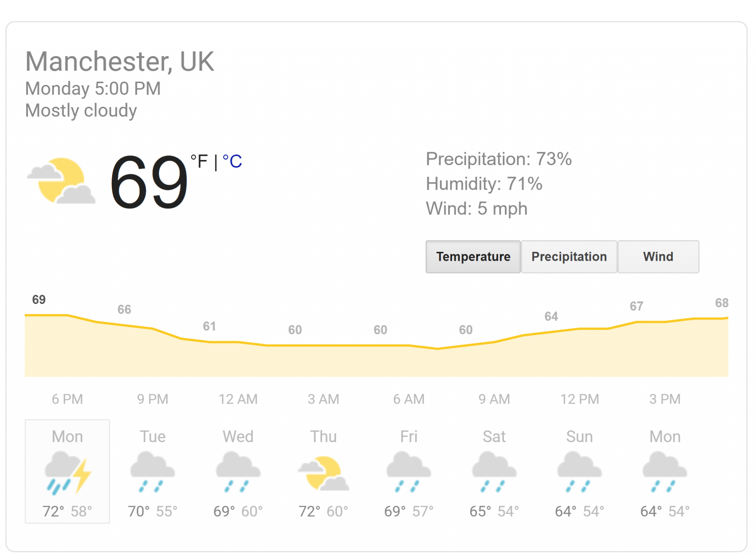The width and height of the screenshot is (756, 554).
Task: Select Tuesday rain forecast icon
Action: (x=152, y=472)
